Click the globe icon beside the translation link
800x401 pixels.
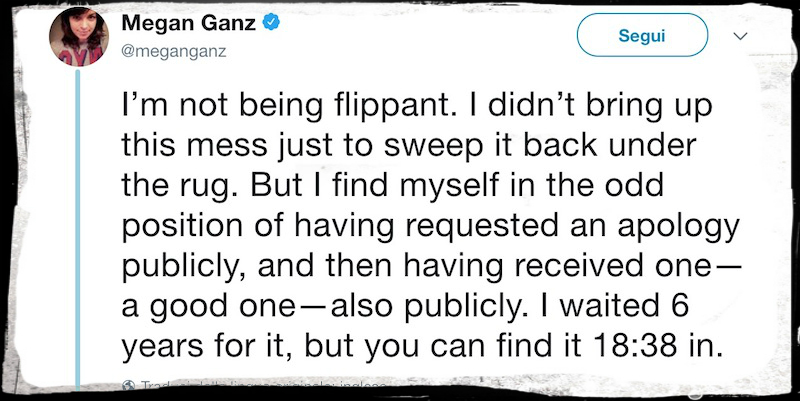[127, 385]
